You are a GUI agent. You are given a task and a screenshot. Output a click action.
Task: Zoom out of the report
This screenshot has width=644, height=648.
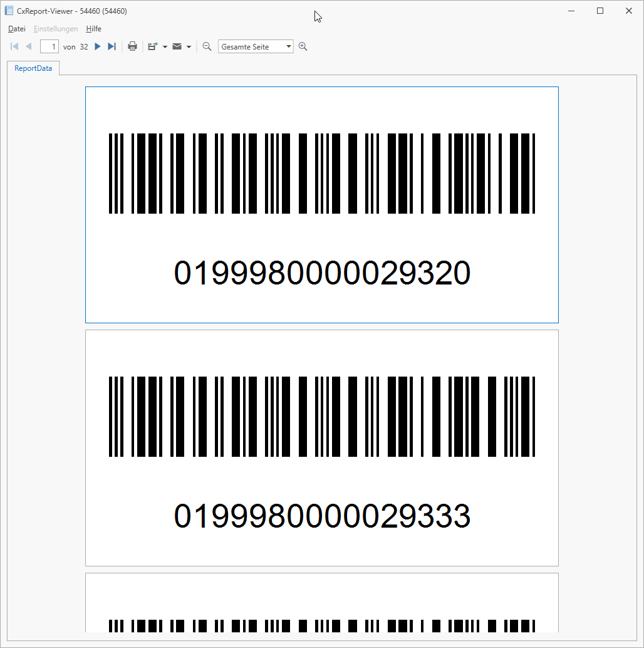[207, 46]
